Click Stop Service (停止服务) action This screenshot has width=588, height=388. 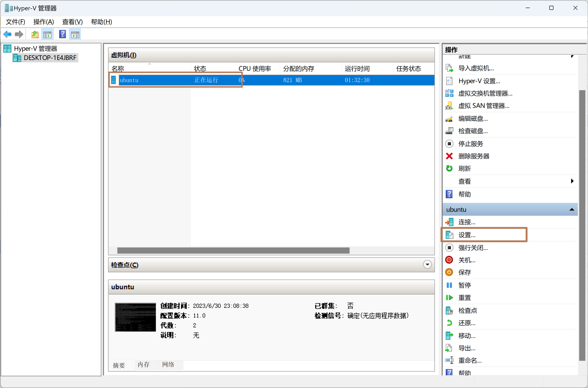[x=470, y=144]
